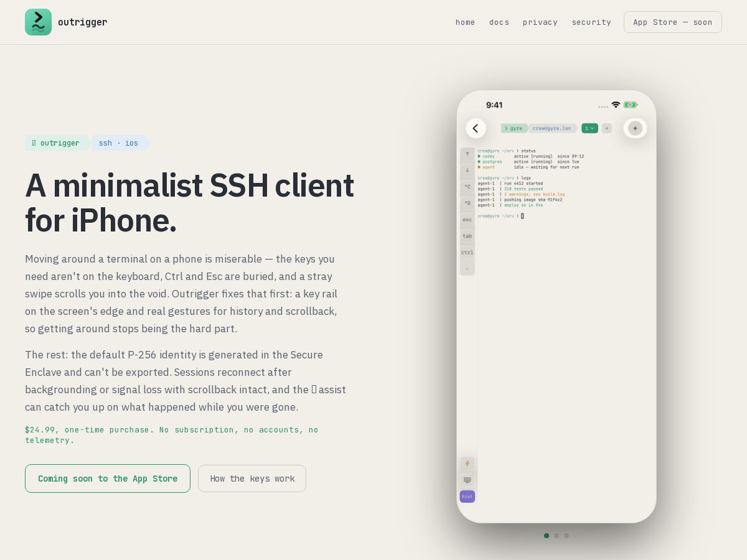The height and width of the screenshot is (560, 747).
Task: Open the security nav link
Action: (591, 22)
